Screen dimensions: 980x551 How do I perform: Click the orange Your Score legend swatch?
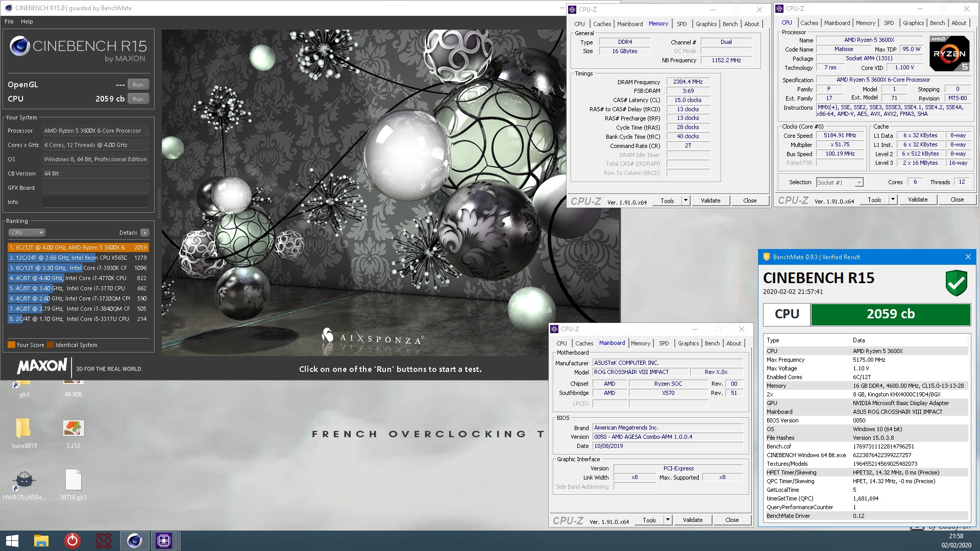pyautogui.click(x=11, y=345)
